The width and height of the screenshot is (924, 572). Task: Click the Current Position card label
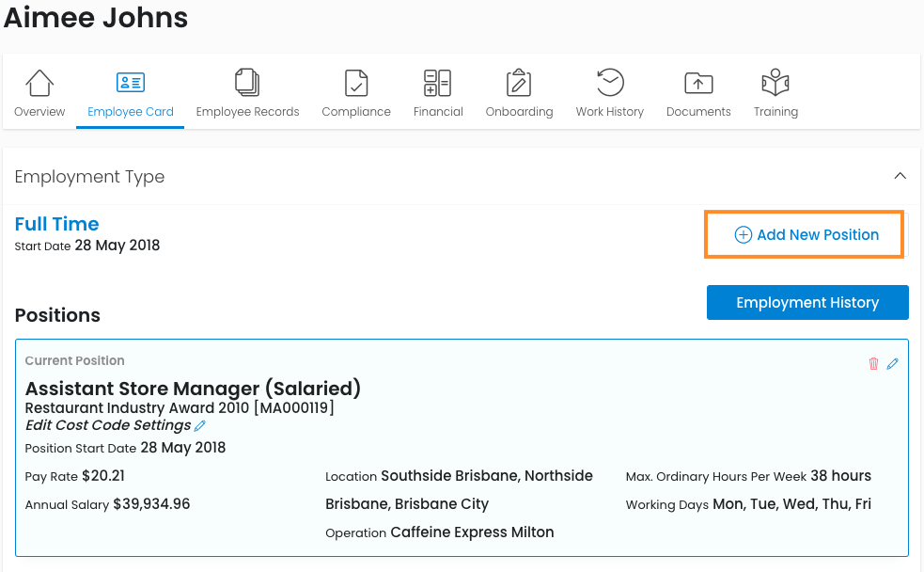pyautogui.click(x=75, y=361)
